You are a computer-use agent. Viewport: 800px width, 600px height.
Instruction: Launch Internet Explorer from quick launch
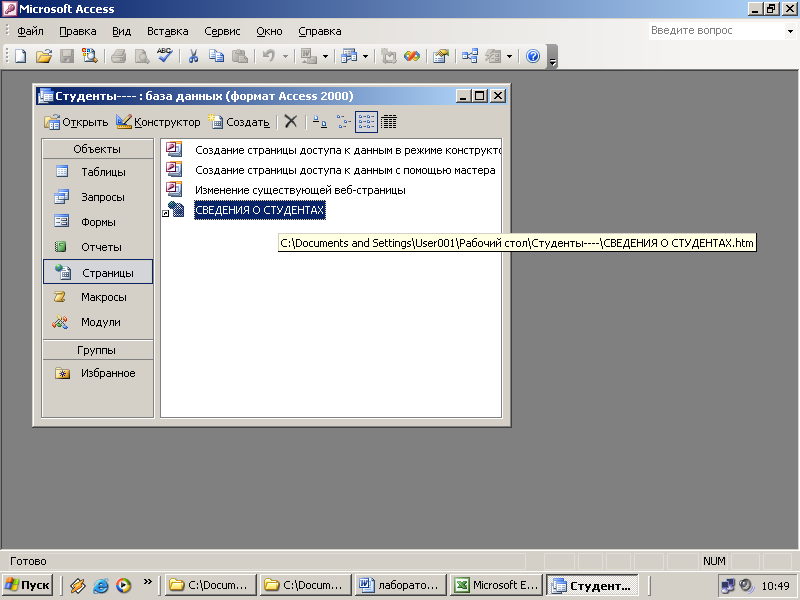pos(101,585)
